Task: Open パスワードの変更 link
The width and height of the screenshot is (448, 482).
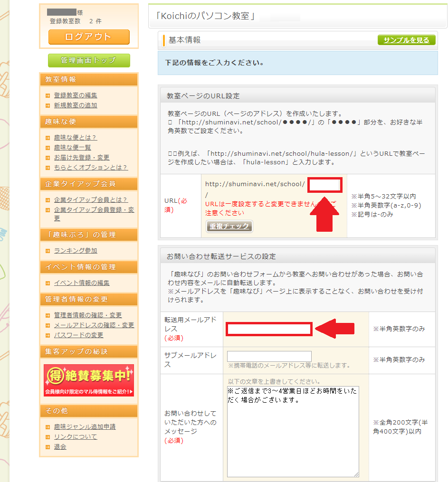Action: (x=78, y=335)
